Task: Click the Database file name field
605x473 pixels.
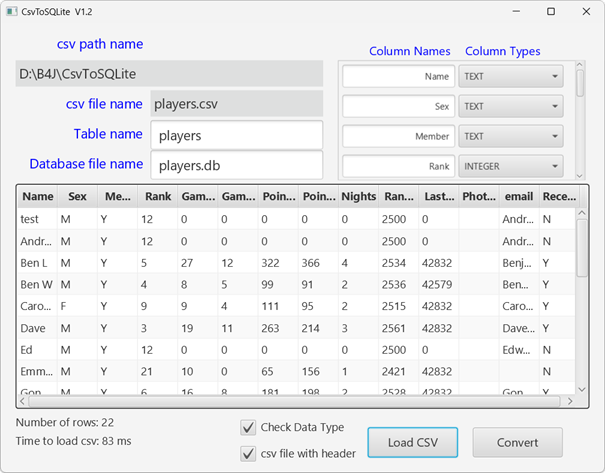Action: click(x=236, y=165)
